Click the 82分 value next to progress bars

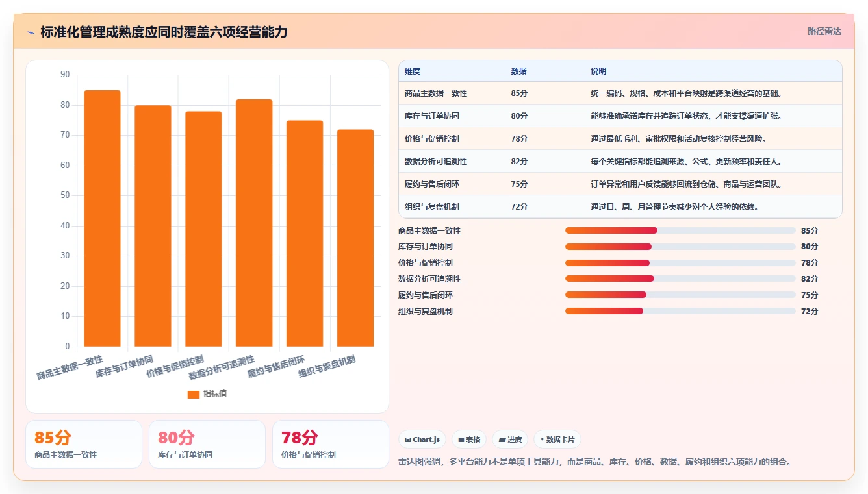pos(810,278)
